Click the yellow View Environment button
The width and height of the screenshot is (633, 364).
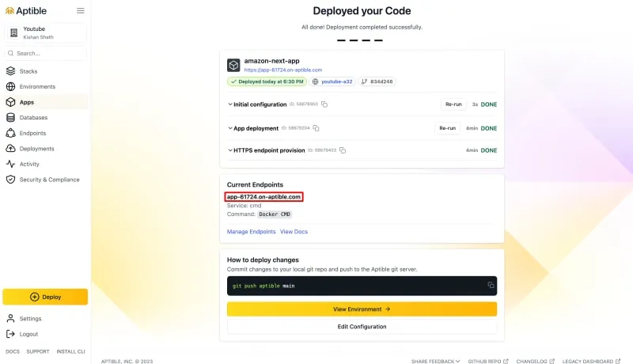click(x=362, y=309)
